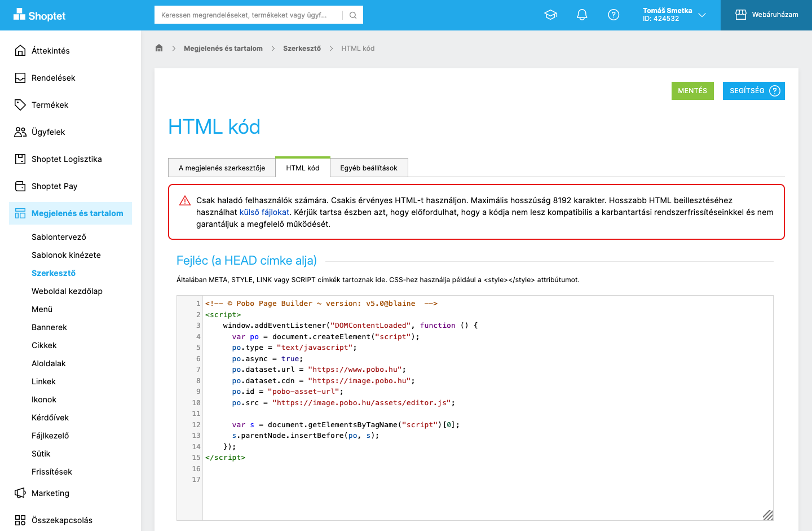Screen dimensions: 812x531
Task: Click the code editor resize handle
Action: 767,515
